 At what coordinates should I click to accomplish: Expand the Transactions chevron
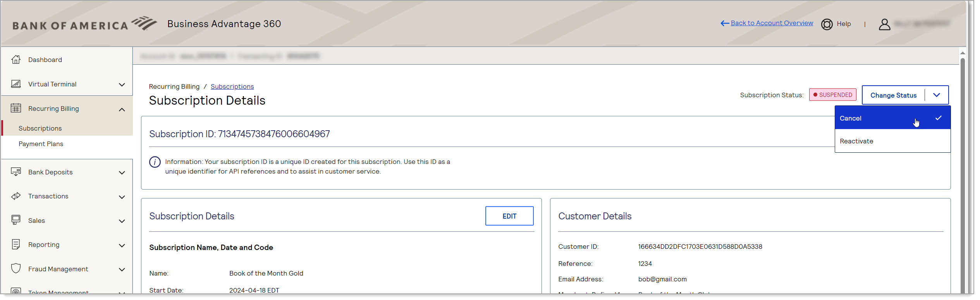pyautogui.click(x=122, y=197)
